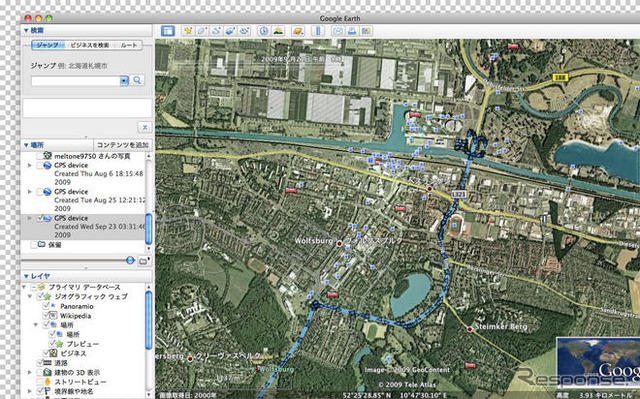Uncheck the Panoramio layer checkbox
This screenshot has height=399, width=640.
coord(46,306)
